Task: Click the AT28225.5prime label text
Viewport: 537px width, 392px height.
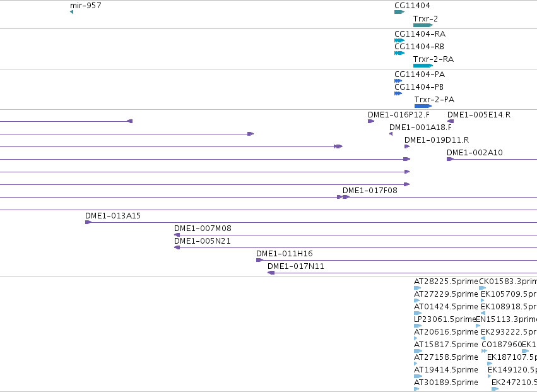Action: tap(446, 282)
